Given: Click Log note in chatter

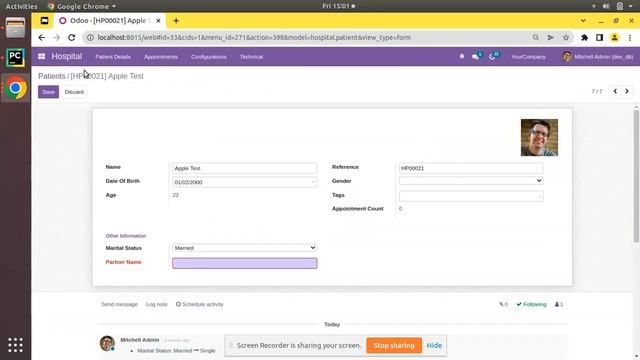Looking at the screenshot, I should pyautogui.click(x=157, y=304).
